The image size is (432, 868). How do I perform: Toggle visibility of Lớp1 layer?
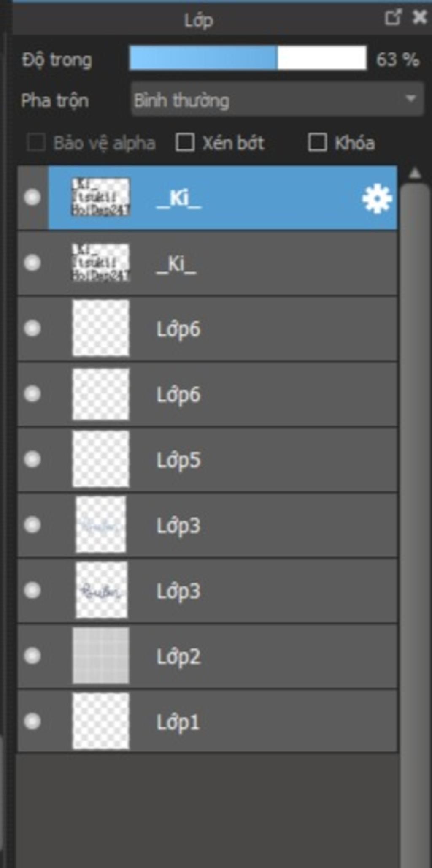(32, 721)
